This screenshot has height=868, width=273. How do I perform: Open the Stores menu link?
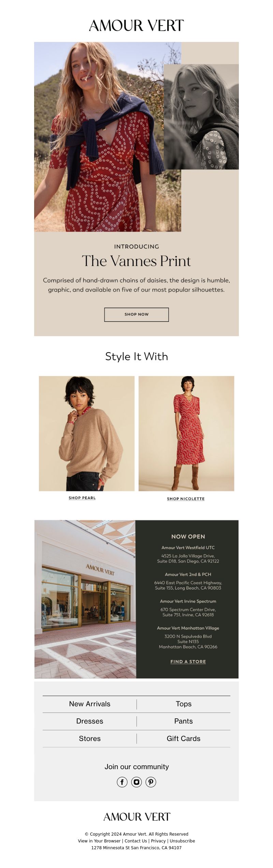[x=90, y=738]
